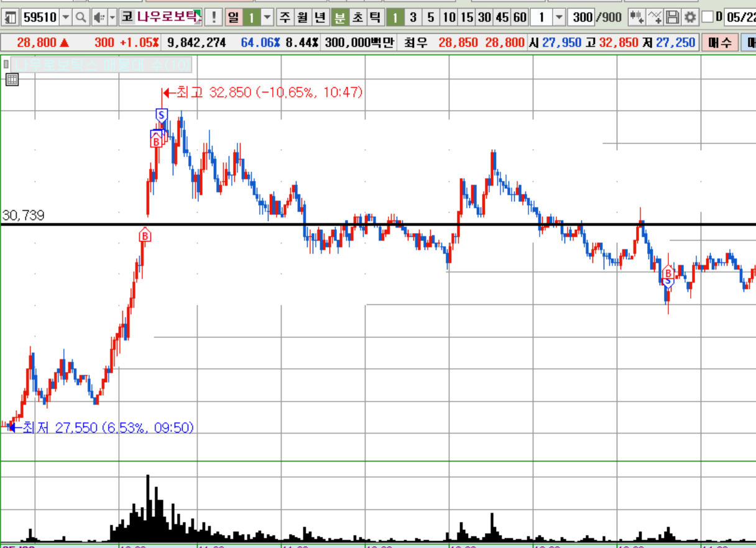Select the 60-minute interval button
Viewport: 756px width, 548px height.
[520, 17]
